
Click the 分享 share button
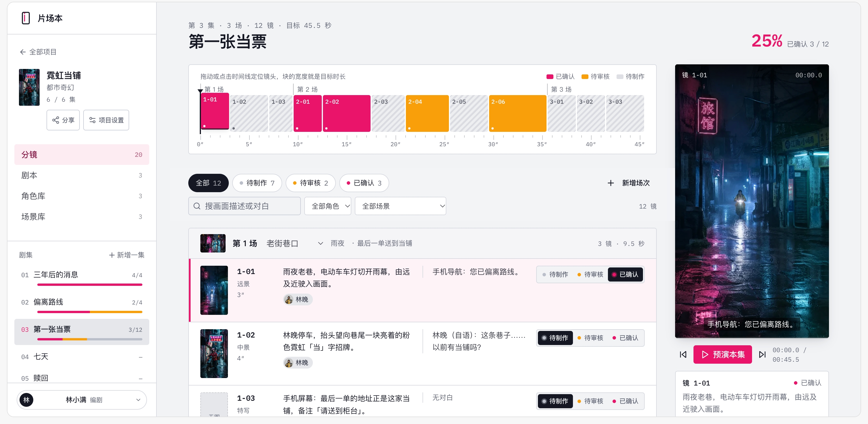[x=63, y=120]
